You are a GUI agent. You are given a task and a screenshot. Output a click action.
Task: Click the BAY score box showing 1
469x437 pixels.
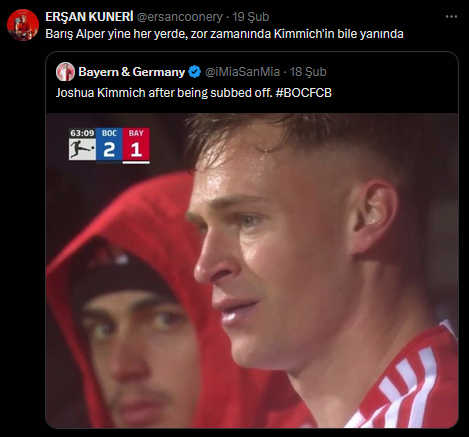tap(136, 145)
